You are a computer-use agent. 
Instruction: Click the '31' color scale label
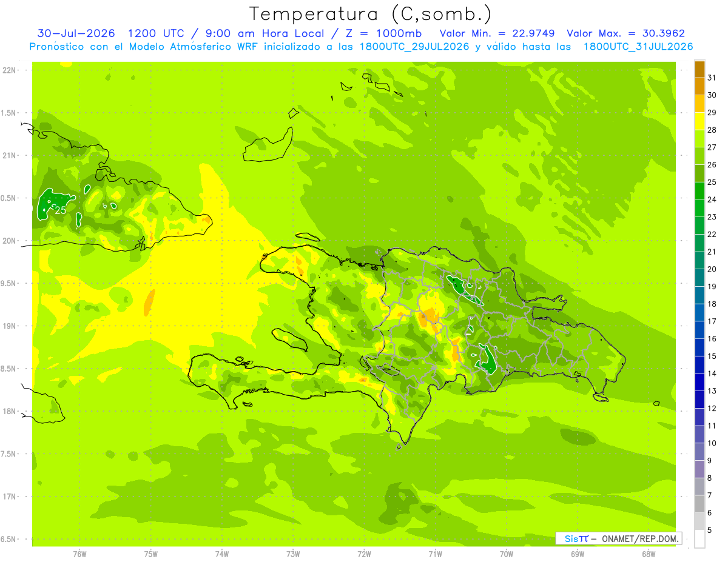(712, 78)
